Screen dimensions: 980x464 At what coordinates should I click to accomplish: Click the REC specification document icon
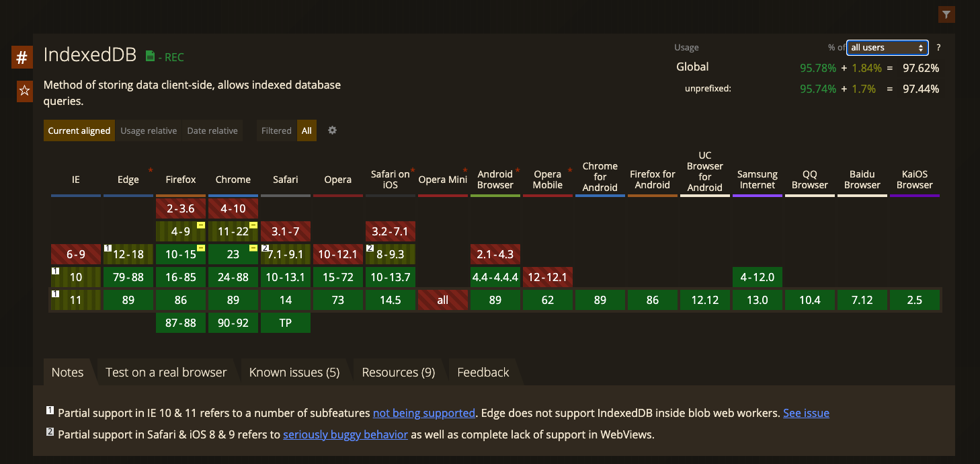click(150, 56)
